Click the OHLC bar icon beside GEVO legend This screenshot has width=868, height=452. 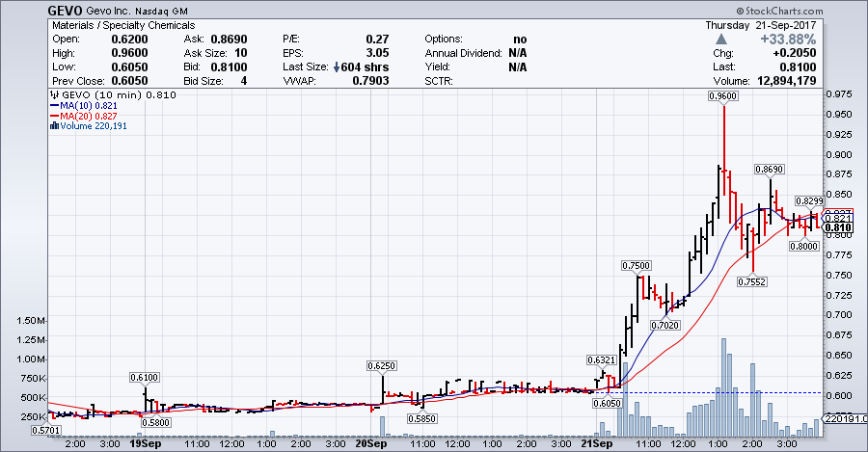54,96
